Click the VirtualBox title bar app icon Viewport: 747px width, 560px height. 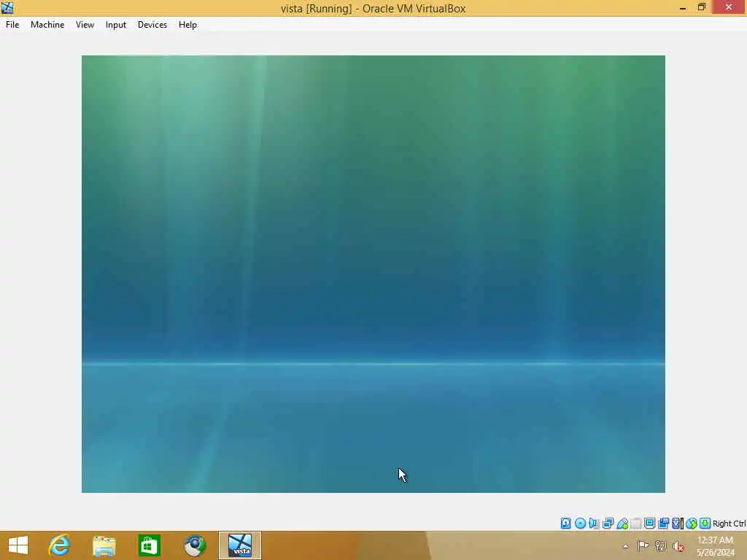7,7
